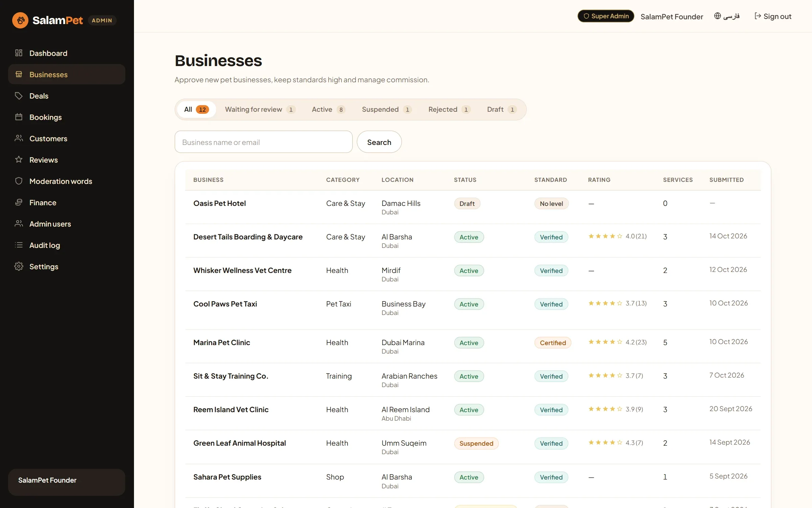Click the Al Reem Island location
The height and width of the screenshot is (508, 812).
coord(406,409)
